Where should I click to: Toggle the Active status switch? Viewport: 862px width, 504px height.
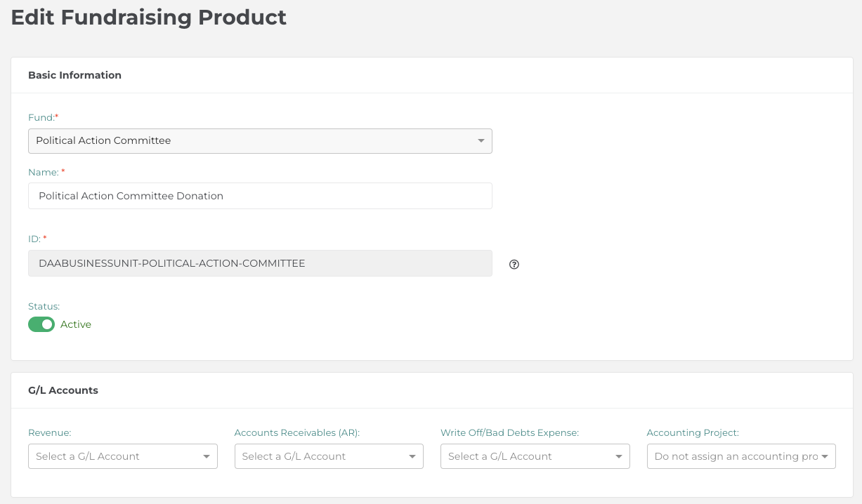click(x=41, y=324)
